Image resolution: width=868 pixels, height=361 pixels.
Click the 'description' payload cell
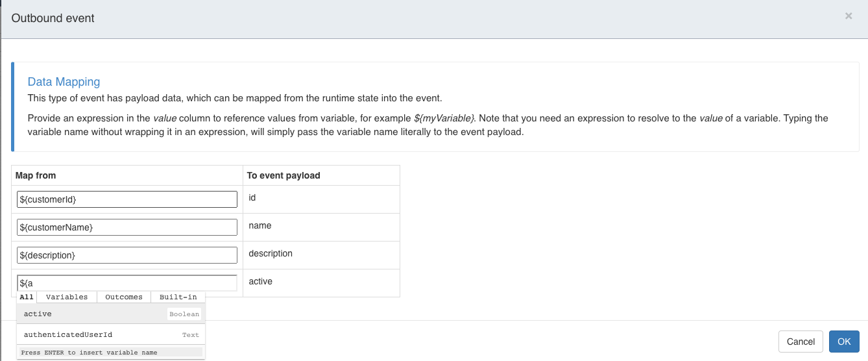click(271, 253)
